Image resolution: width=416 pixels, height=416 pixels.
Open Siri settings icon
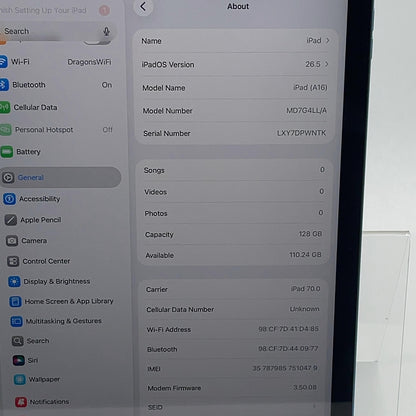(x=19, y=360)
